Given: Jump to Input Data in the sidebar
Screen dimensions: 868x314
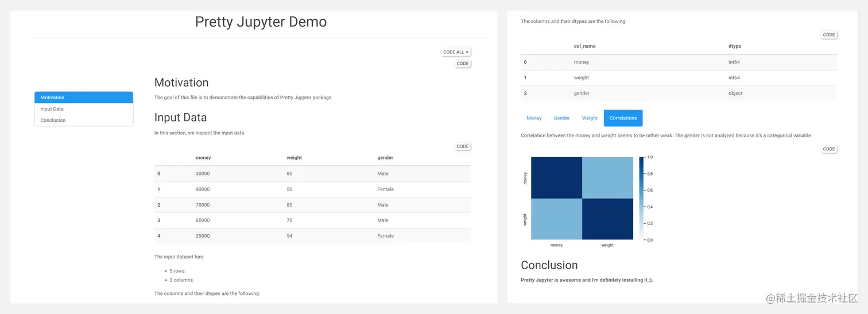Looking at the screenshot, I should (84, 109).
